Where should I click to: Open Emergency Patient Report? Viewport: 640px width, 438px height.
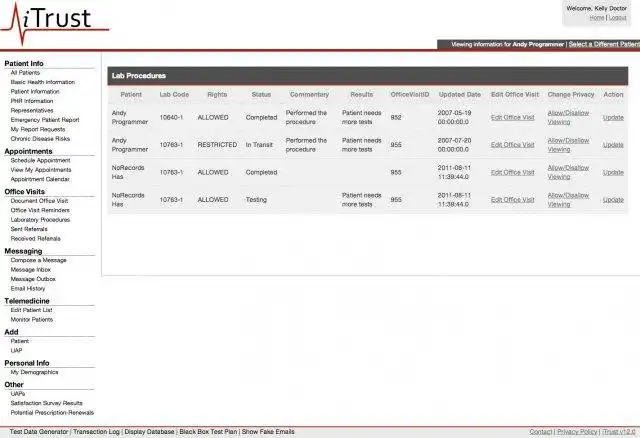coord(45,120)
